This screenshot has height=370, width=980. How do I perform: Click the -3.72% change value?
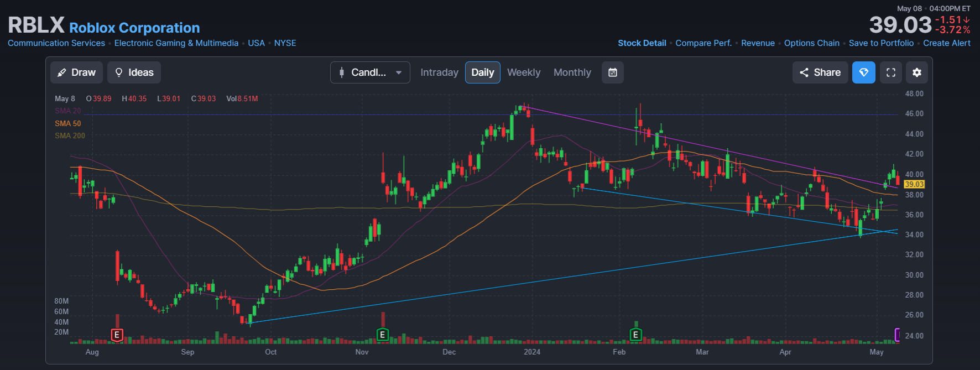click(x=953, y=30)
